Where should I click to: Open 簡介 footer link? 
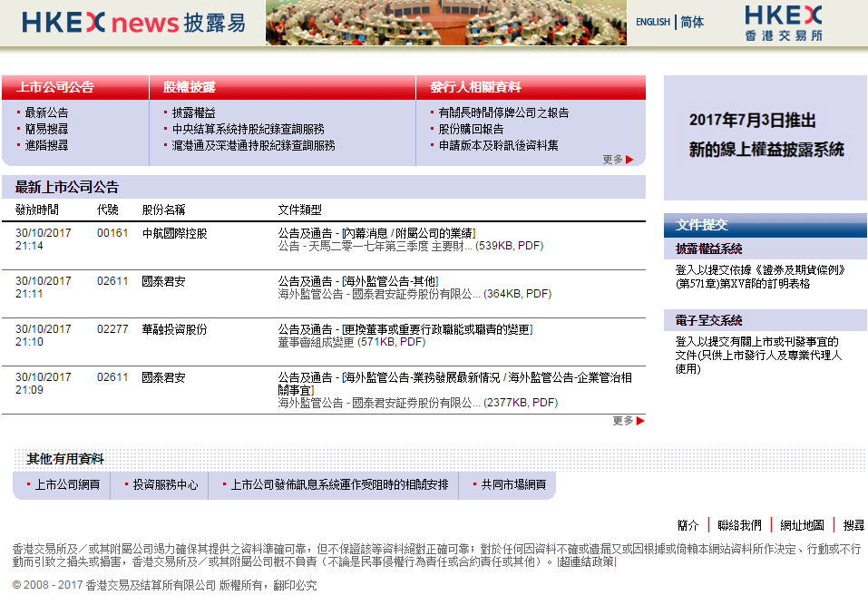coord(688,525)
